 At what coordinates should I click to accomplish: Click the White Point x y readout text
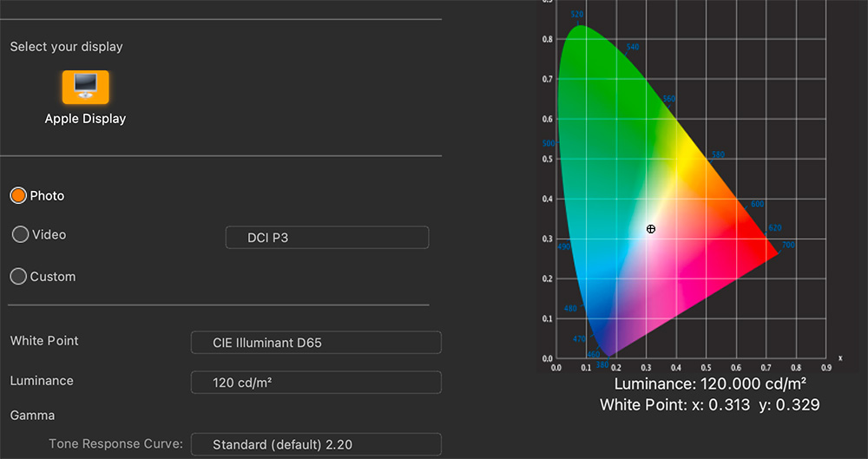(709, 404)
